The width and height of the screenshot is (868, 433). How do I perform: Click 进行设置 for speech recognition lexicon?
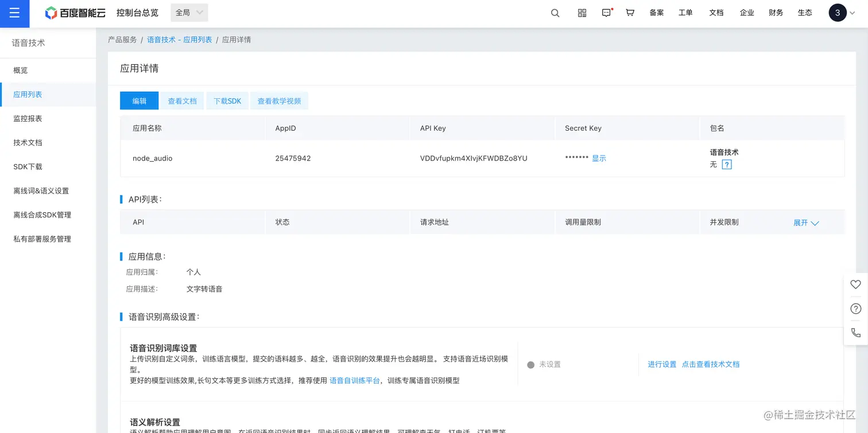[x=661, y=364]
